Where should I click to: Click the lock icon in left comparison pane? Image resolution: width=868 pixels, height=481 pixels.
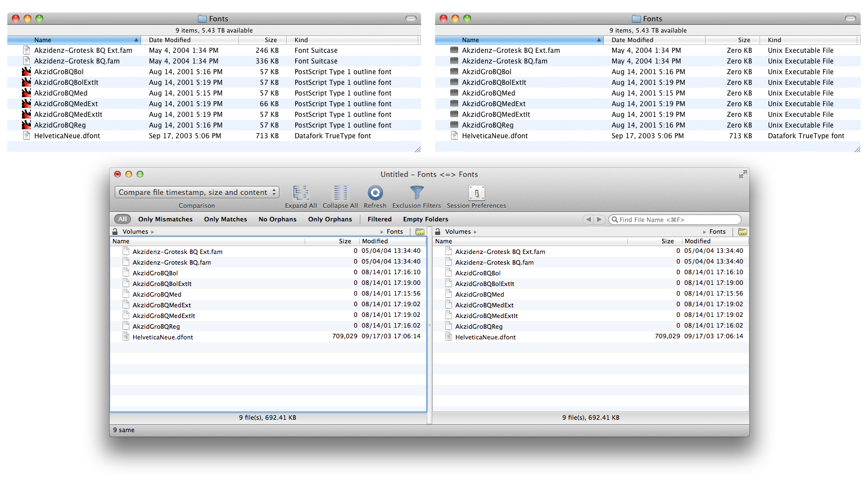click(x=115, y=232)
